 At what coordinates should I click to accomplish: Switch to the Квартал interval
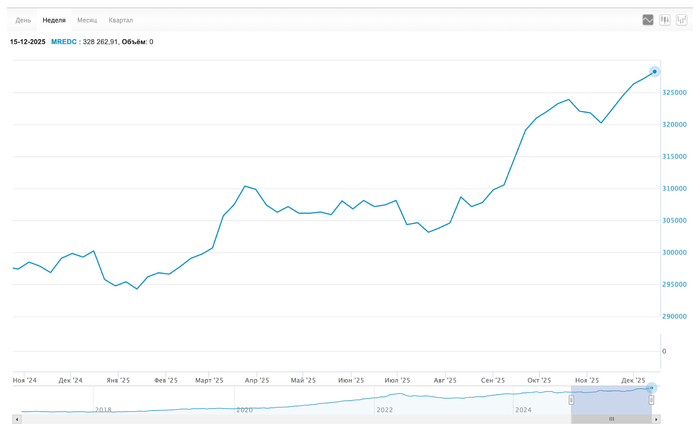[x=120, y=20]
